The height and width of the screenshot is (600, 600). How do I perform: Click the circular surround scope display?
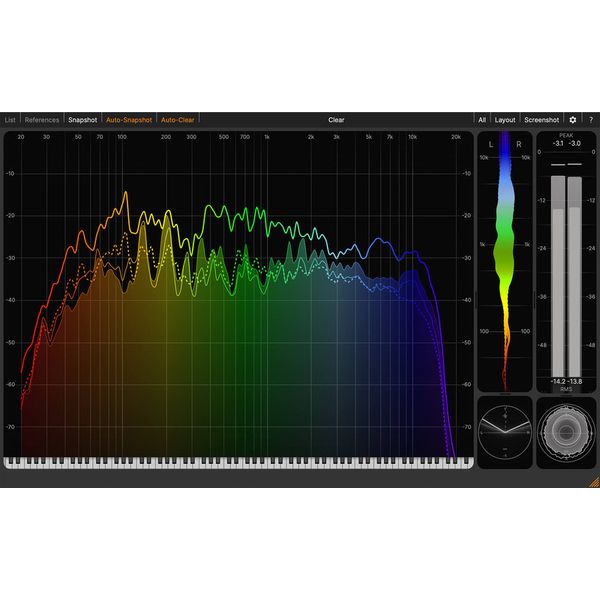(x=566, y=432)
